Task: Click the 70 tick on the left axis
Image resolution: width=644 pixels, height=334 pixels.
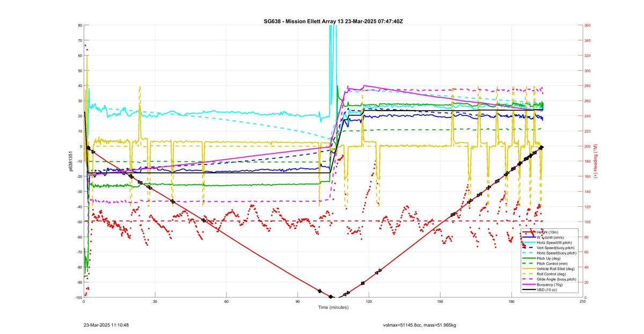Action: (80, 40)
